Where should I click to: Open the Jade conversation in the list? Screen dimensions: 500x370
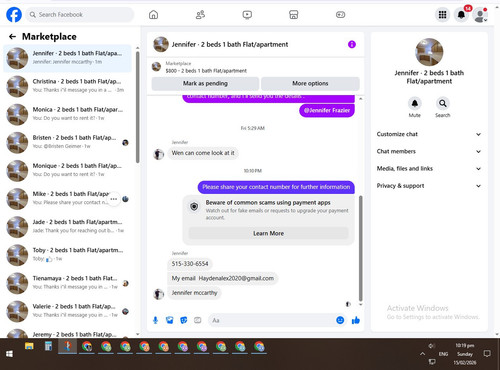pyautogui.click(x=68, y=227)
